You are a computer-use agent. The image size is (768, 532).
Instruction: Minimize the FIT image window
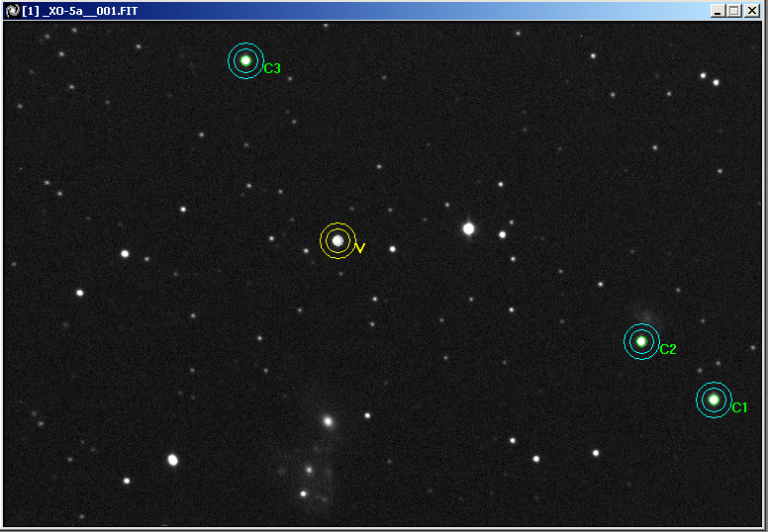pos(718,10)
